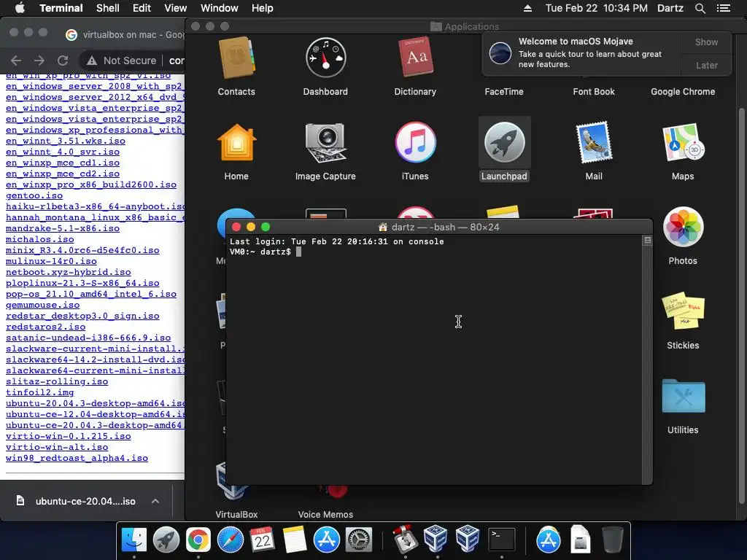
Task: Open the redstaros2.iso link
Action: (x=46, y=327)
